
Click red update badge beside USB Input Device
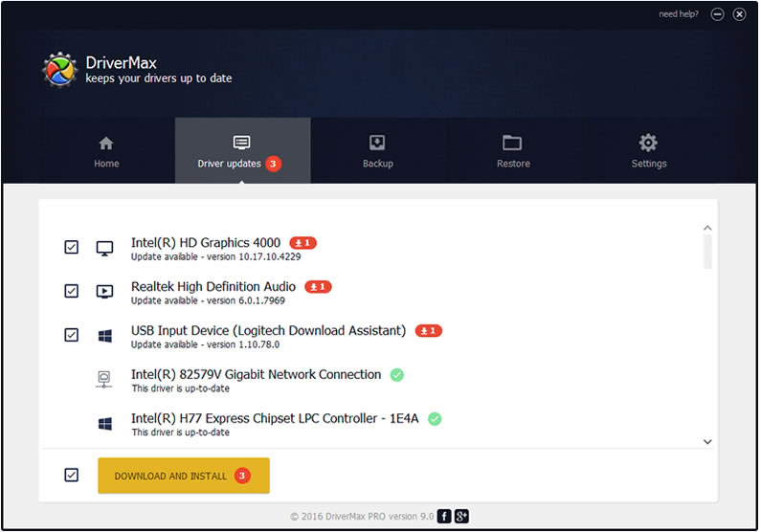click(429, 331)
